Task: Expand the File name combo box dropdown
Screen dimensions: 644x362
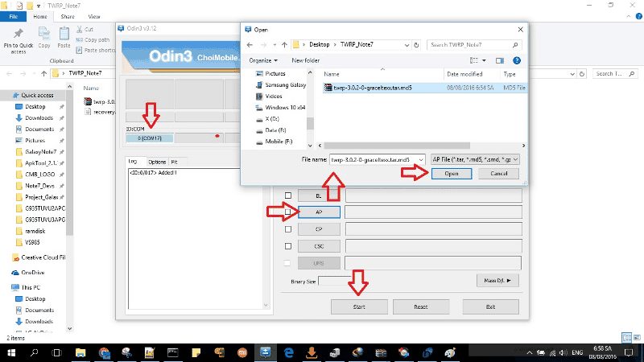Action: coord(421,159)
